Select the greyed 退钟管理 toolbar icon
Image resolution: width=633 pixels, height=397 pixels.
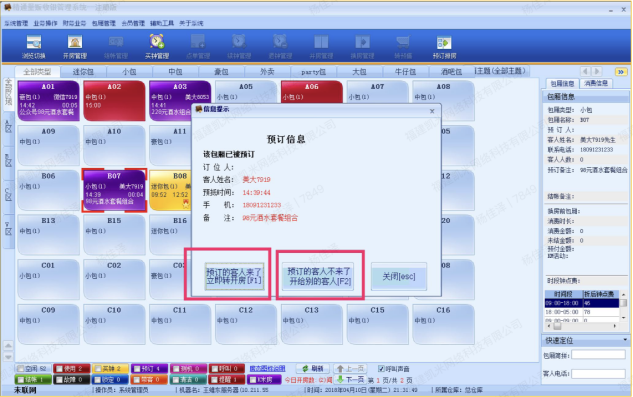pyautogui.click(x=280, y=46)
